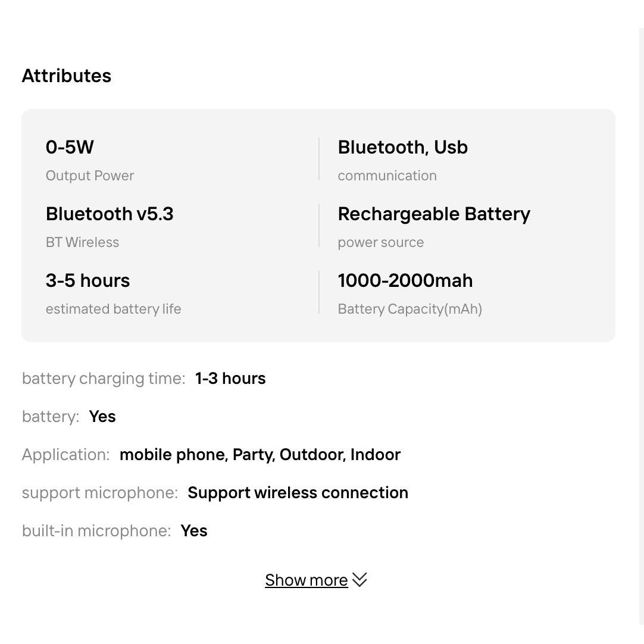Screen dimensions: 644x644
Task: Click the Output Power label
Action: click(90, 176)
